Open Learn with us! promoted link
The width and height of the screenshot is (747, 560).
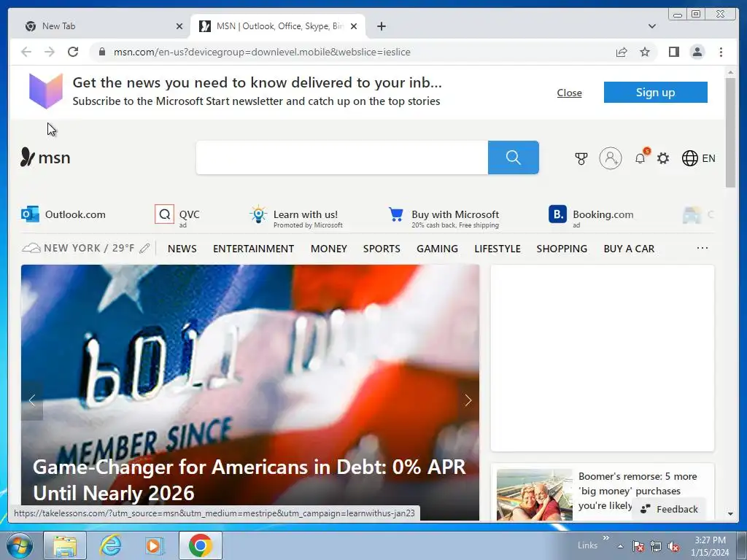click(296, 217)
